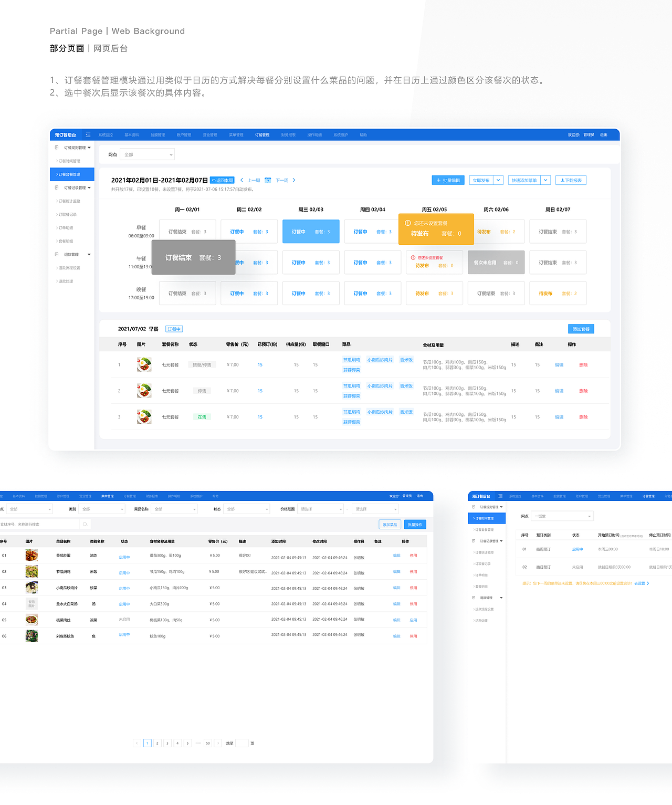
Task: Click 节瓜焖鸡 dish tag in 套餐 row 1
Action: pyautogui.click(x=352, y=360)
